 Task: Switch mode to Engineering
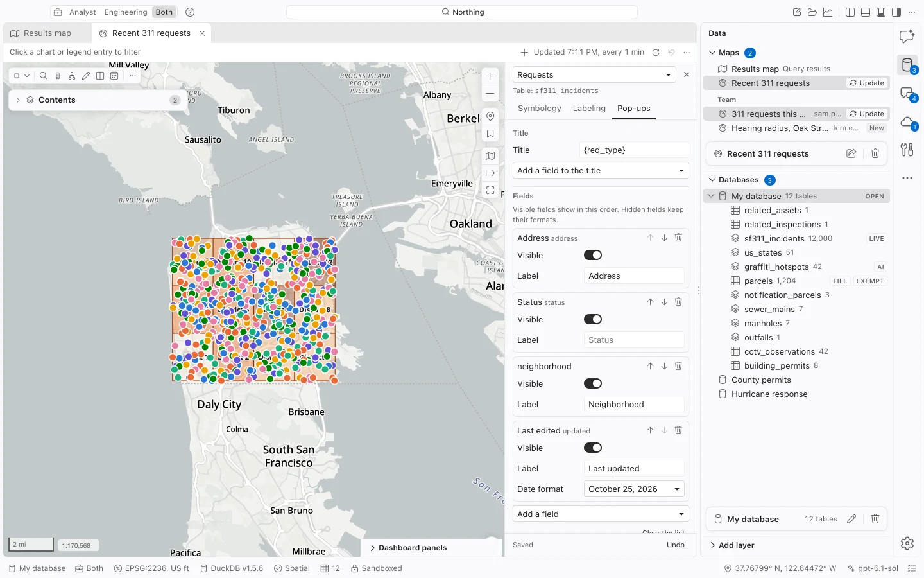point(126,12)
